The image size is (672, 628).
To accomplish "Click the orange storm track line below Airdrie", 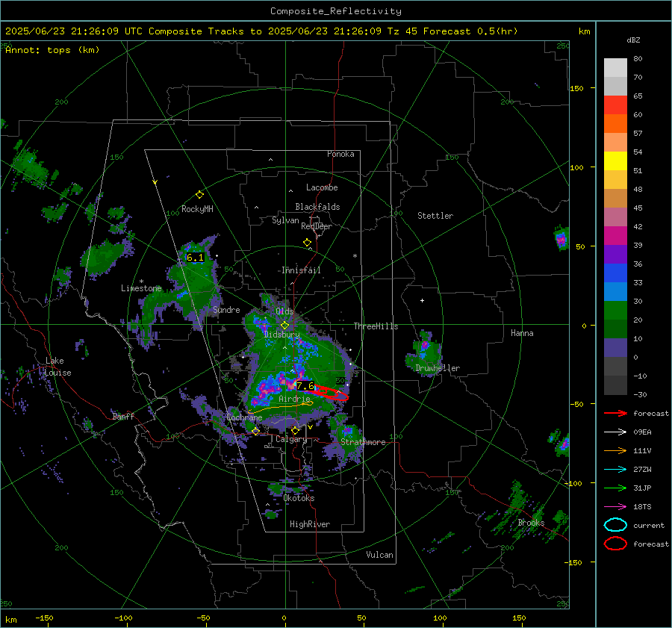I will tap(281, 406).
